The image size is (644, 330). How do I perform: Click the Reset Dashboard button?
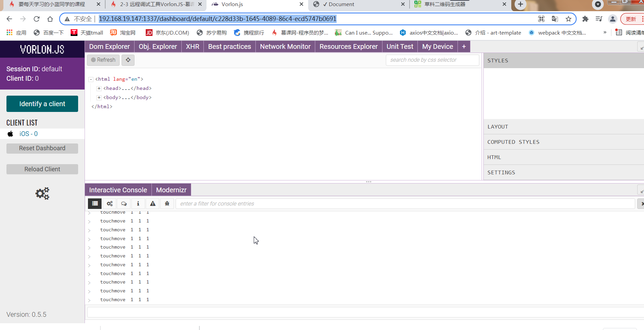(x=42, y=148)
